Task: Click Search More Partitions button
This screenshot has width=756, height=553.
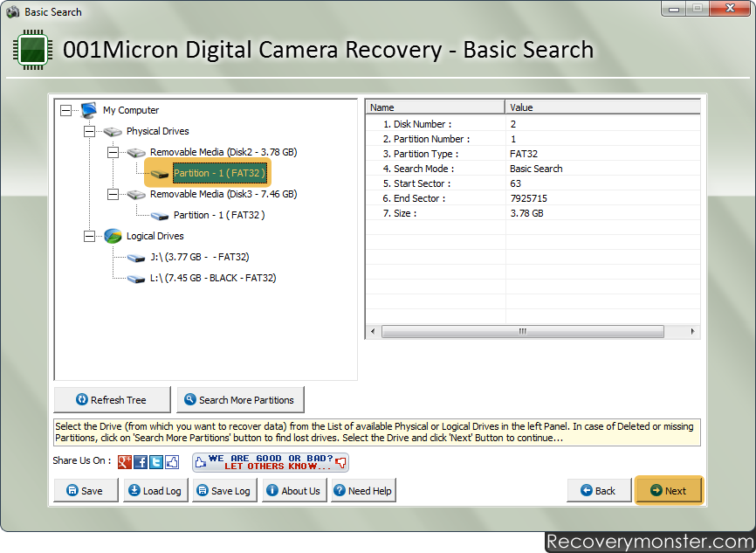Action: pos(240,399)
